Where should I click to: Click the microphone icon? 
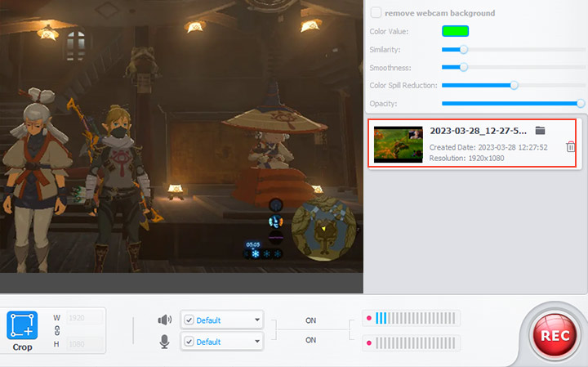[x=164, y=342]
